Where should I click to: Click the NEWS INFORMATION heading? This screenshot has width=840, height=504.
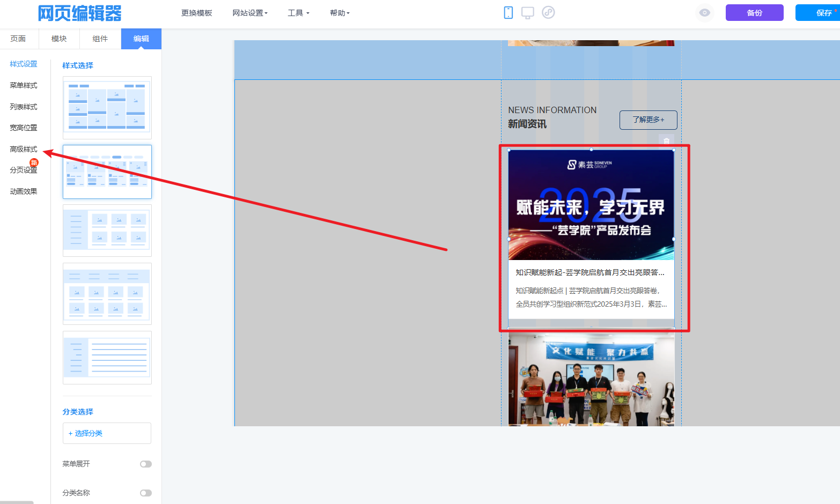[x=552, y=110]
